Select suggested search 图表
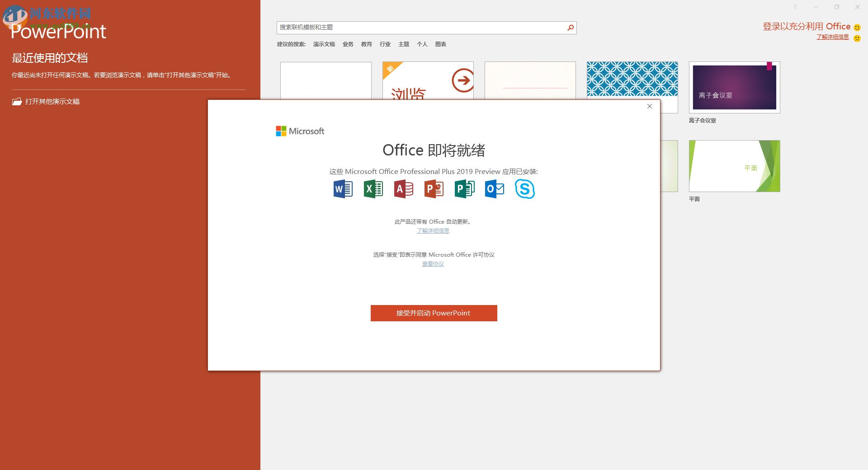Screen dimensions: 868x470 pos(441,44)
